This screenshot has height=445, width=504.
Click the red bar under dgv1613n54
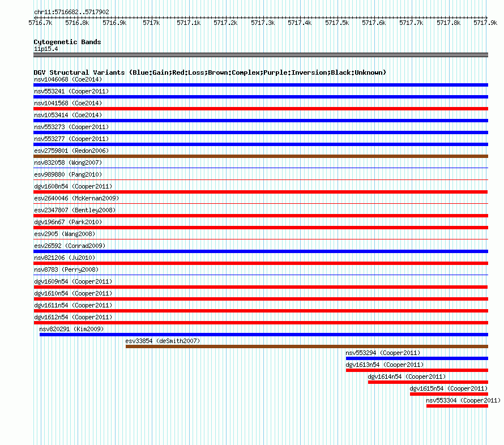(417, 370)
